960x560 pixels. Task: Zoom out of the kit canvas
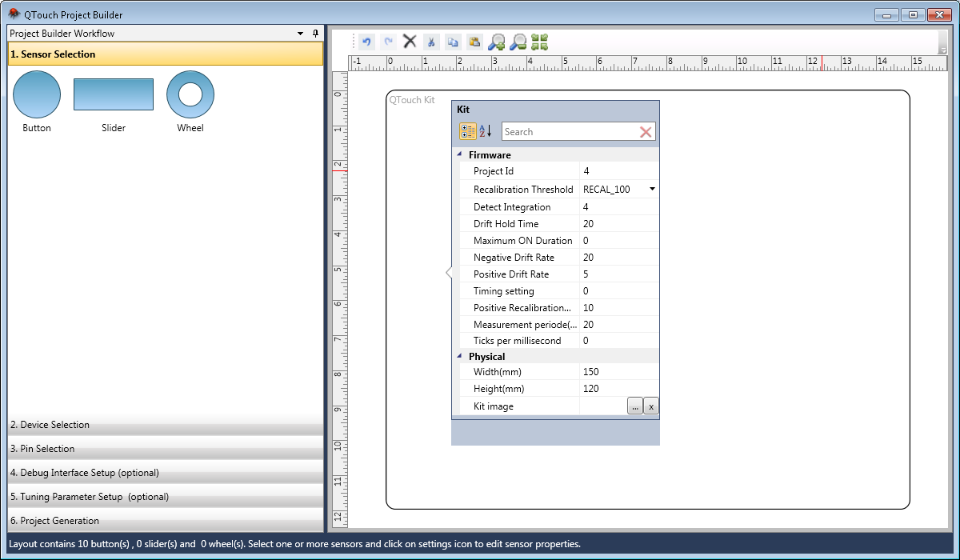(x=518, y=42)
